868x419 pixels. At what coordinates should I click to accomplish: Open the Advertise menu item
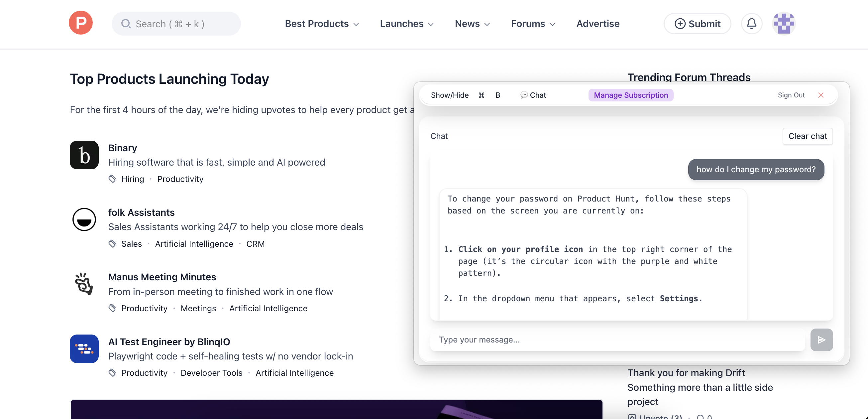[x=597, y=24]
